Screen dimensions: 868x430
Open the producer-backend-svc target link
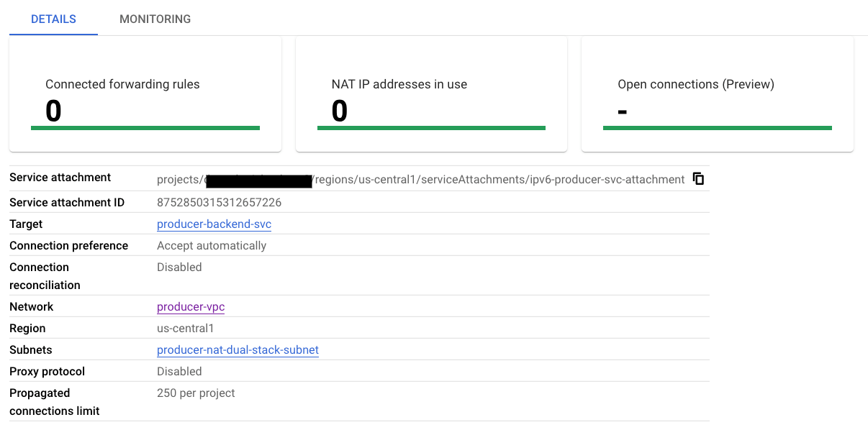point(214,224)
